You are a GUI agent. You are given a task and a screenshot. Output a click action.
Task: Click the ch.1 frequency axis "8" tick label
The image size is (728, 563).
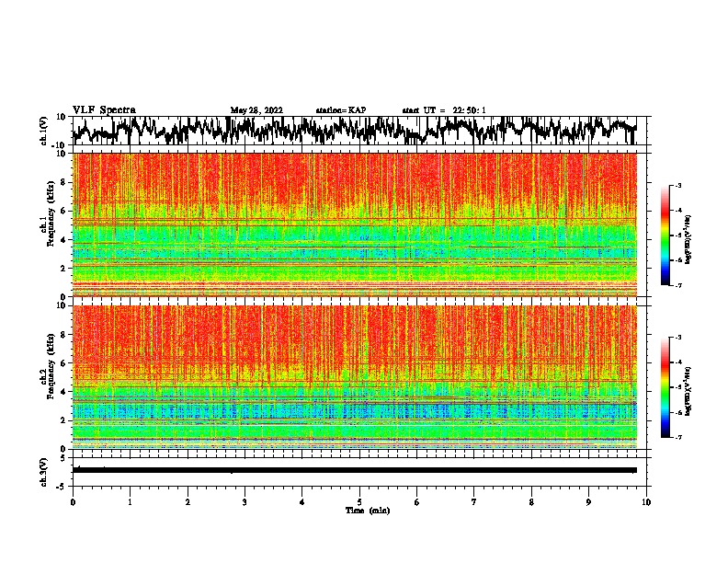(x=64, y=182)
